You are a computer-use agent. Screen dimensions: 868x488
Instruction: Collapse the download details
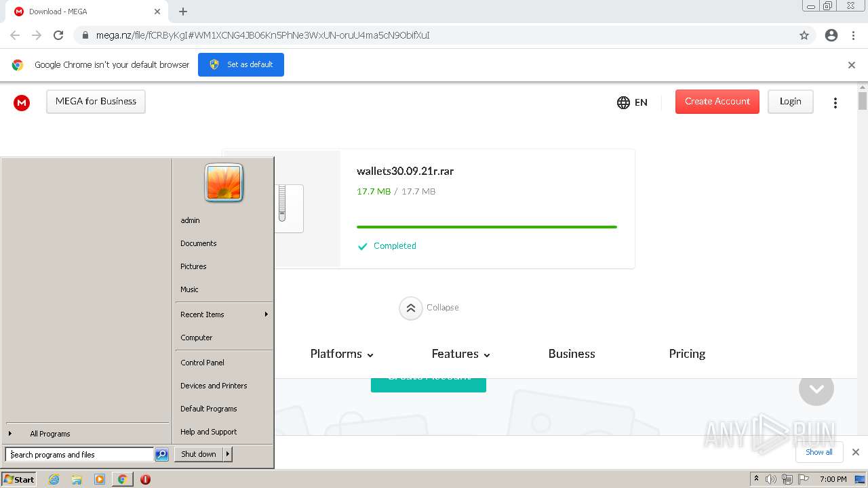coord(429,308)
